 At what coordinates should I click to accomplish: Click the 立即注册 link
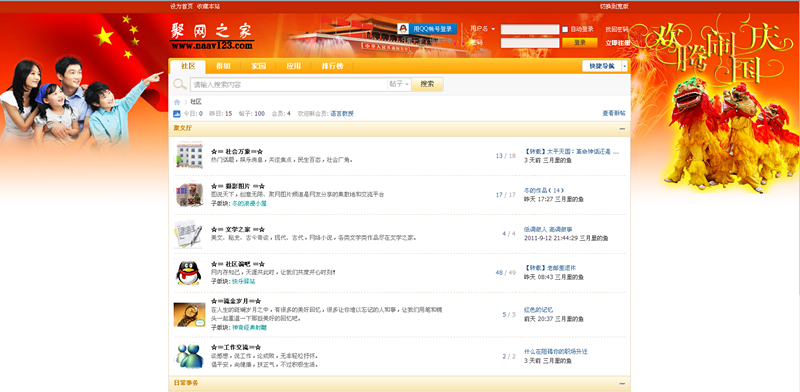click(617, 43)
